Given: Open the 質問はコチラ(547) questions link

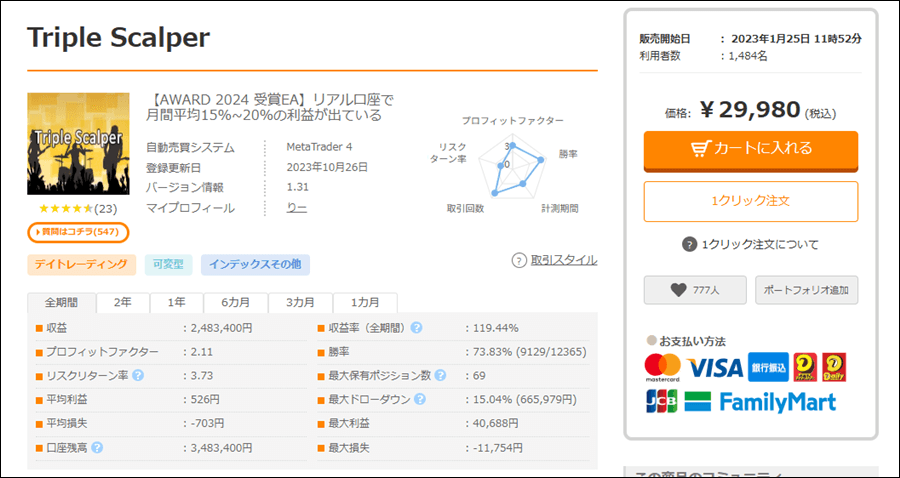Looking at the screenshot, I should (78, 232).
